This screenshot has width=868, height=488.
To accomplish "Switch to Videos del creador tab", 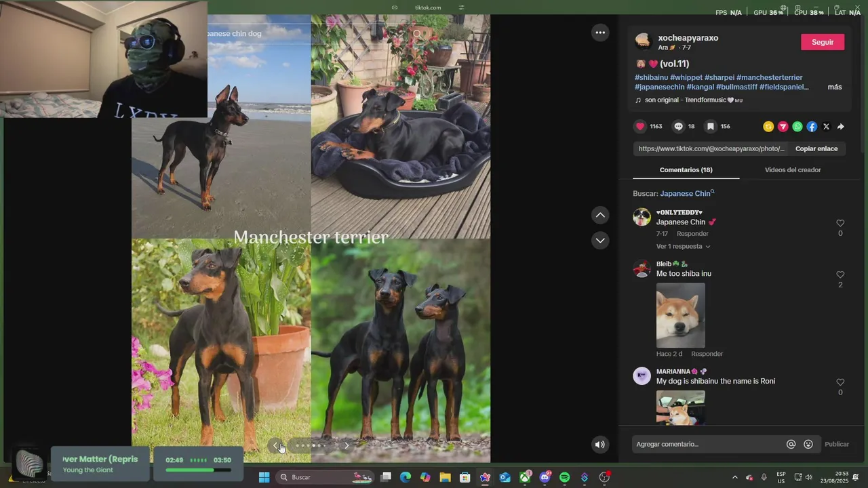I will click(x=793, y=169).
